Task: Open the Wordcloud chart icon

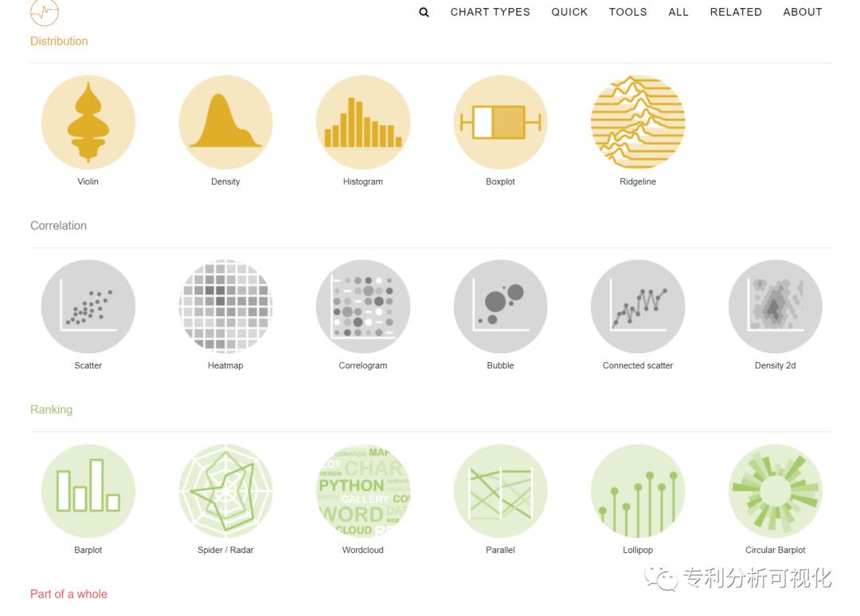Action: [363, 490]
